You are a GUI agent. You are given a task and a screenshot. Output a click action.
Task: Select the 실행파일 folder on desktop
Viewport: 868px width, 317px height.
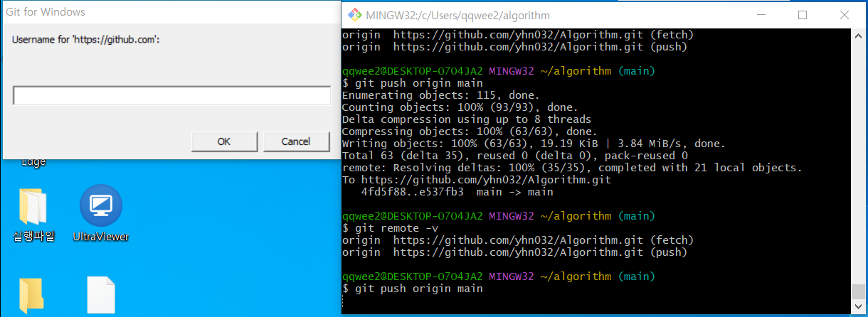(33, 215)
